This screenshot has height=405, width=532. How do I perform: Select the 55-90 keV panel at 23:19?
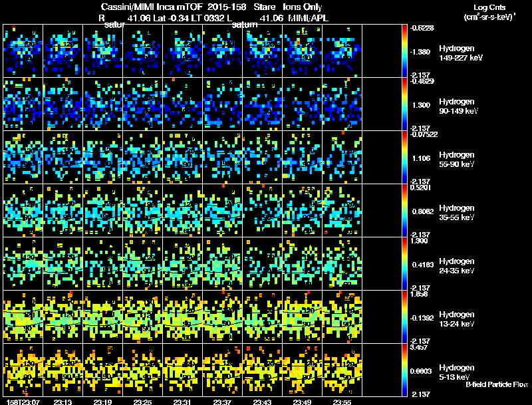click(x=103, y=158)
